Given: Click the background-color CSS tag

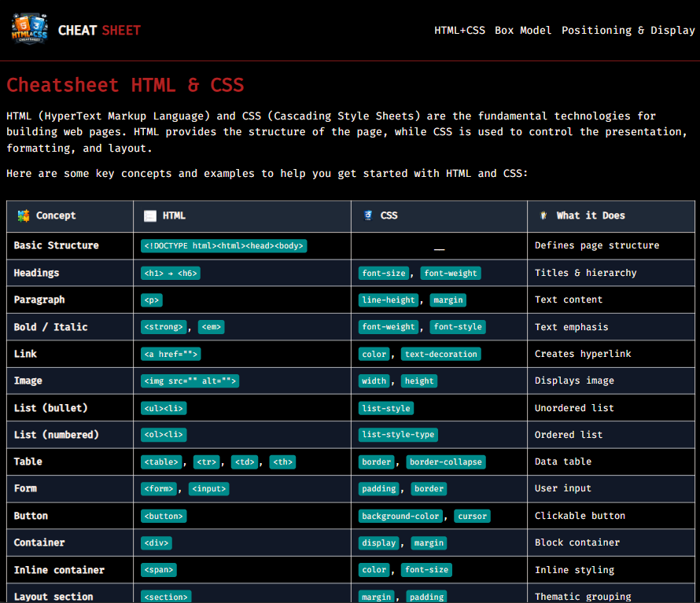Looking at the screenshot, I should [400, 516].
